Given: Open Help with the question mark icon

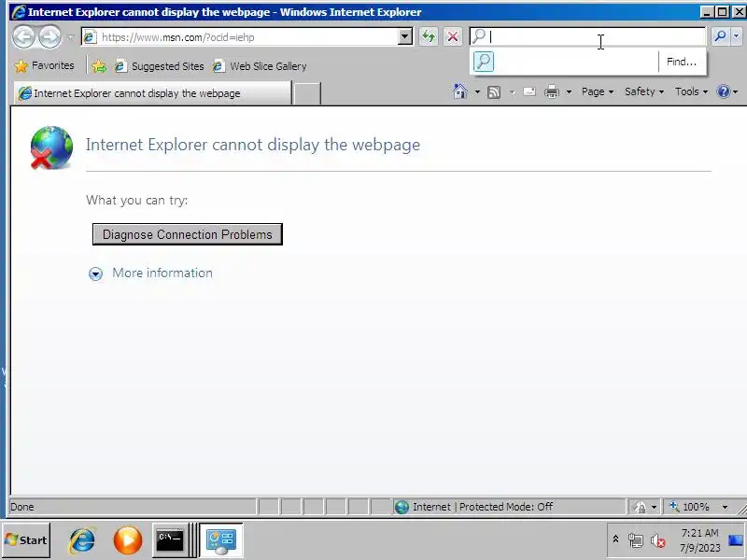Looking at the screenshot, I should 723,91.
